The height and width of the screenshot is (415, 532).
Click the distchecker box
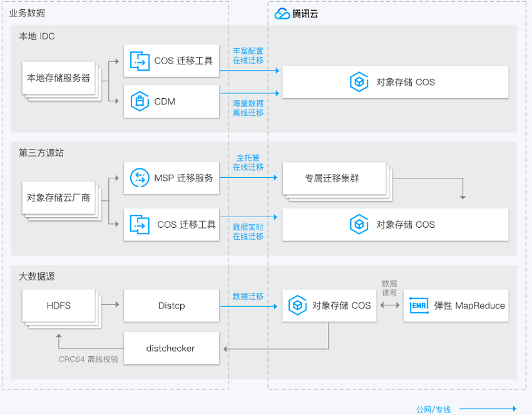click(171, 348)
